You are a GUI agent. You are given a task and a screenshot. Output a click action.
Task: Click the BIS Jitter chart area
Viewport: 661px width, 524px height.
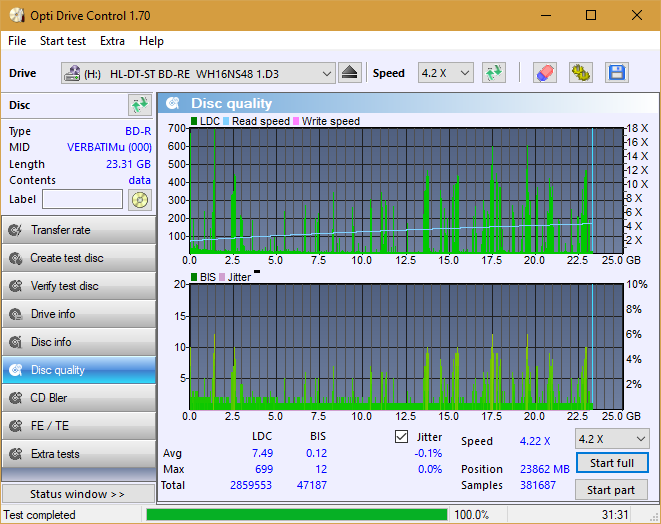(406, 347)
